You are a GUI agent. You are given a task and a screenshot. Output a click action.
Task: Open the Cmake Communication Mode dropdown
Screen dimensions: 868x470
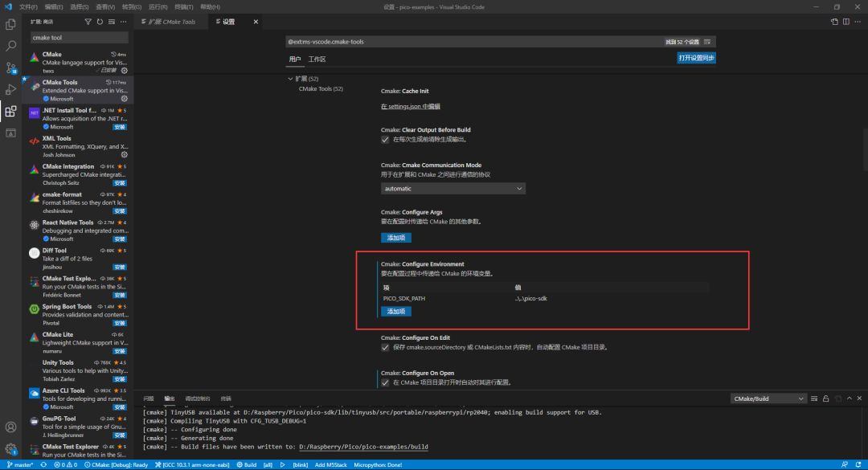(452, 189)
